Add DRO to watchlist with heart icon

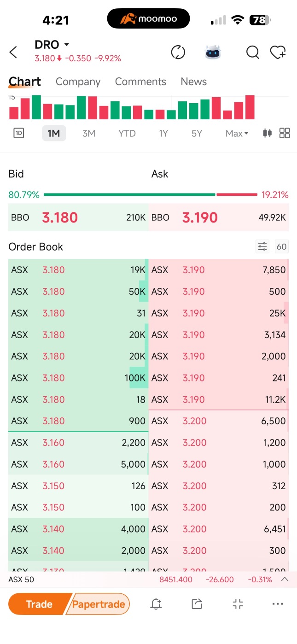[278, 52]
